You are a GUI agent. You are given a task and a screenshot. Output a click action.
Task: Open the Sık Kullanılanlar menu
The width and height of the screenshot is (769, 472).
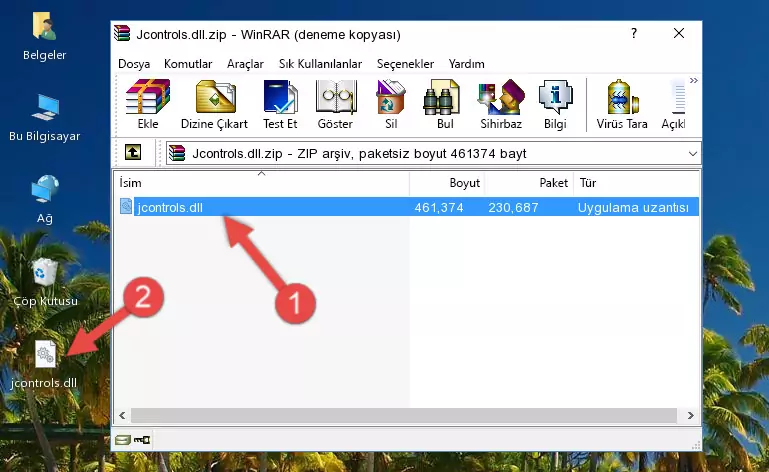(x=320, y=64)
